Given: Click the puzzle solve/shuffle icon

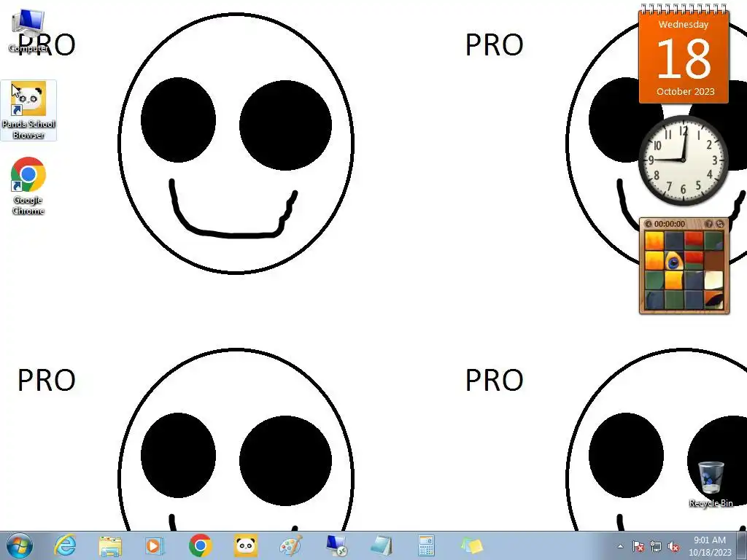Looking at the screenshot, I should click(720, 224).
